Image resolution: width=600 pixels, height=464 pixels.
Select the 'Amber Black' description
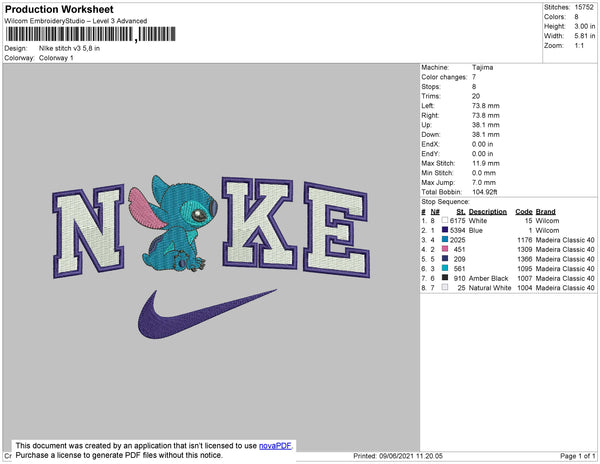coord(488,278)
